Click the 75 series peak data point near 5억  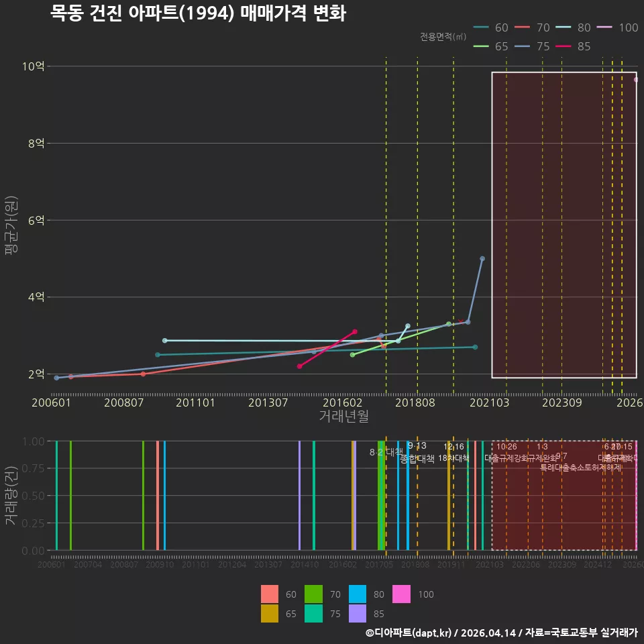pos(482,259)
